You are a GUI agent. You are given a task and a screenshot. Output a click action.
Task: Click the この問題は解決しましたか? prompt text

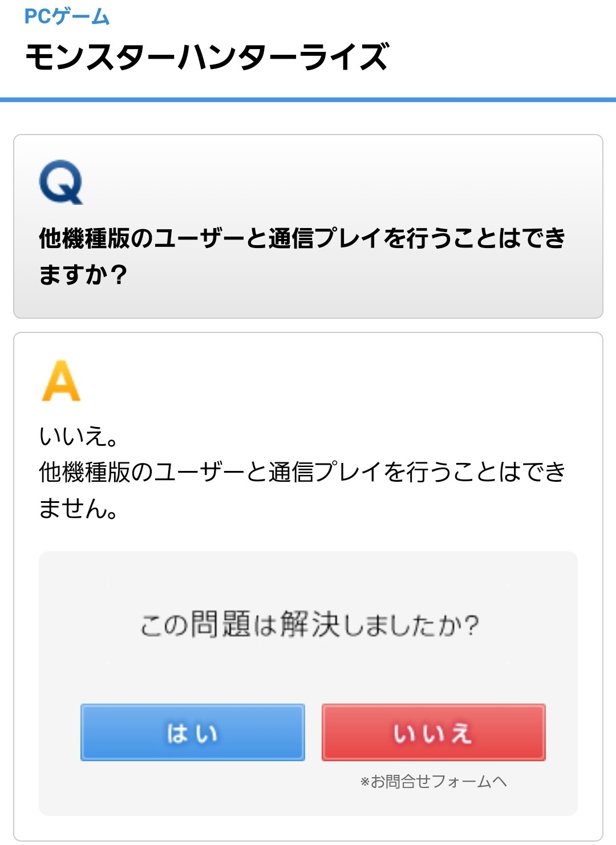309,625
